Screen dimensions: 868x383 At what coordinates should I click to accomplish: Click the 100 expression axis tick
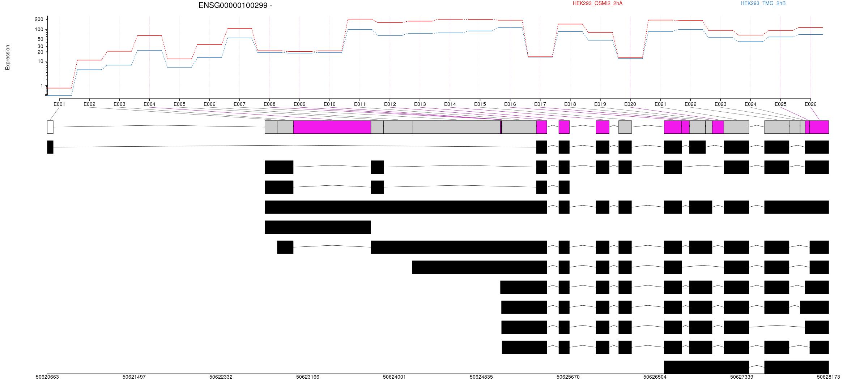click(x=39, y=29)
